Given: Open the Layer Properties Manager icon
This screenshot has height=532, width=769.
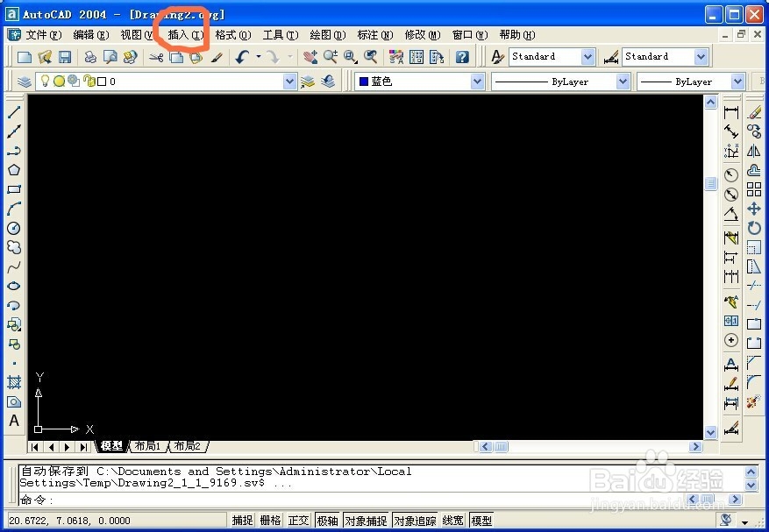Looking at the screenshot, I should [x=24, y=82].
